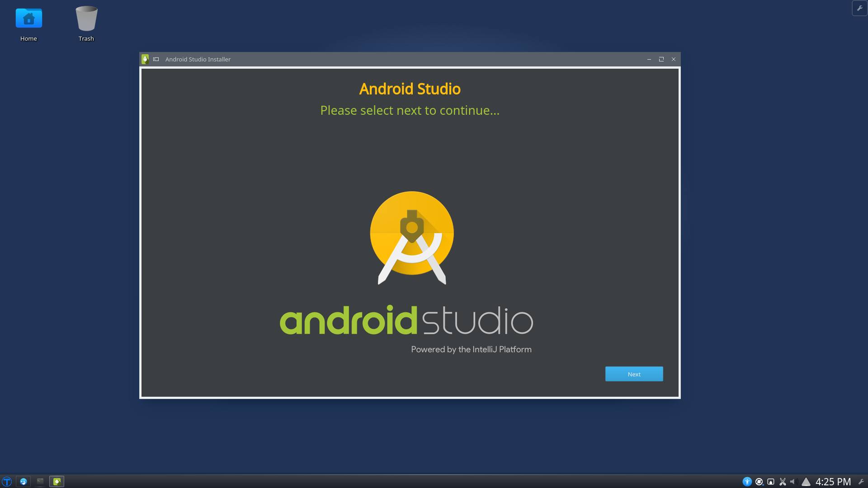The width and height of the screenshot is (868, 488).
Task: Click the 4:25 PM clock
Action: [x=833, y=482]
